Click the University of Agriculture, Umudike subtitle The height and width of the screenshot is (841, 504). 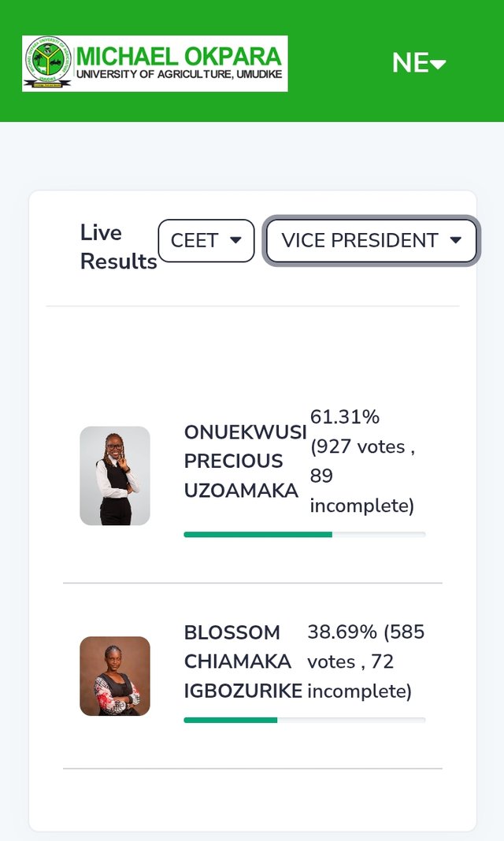(179, 75)
